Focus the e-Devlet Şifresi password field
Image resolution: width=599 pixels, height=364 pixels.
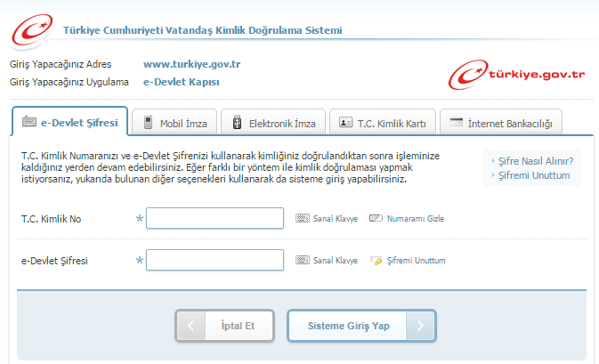[x=215, y=260]
